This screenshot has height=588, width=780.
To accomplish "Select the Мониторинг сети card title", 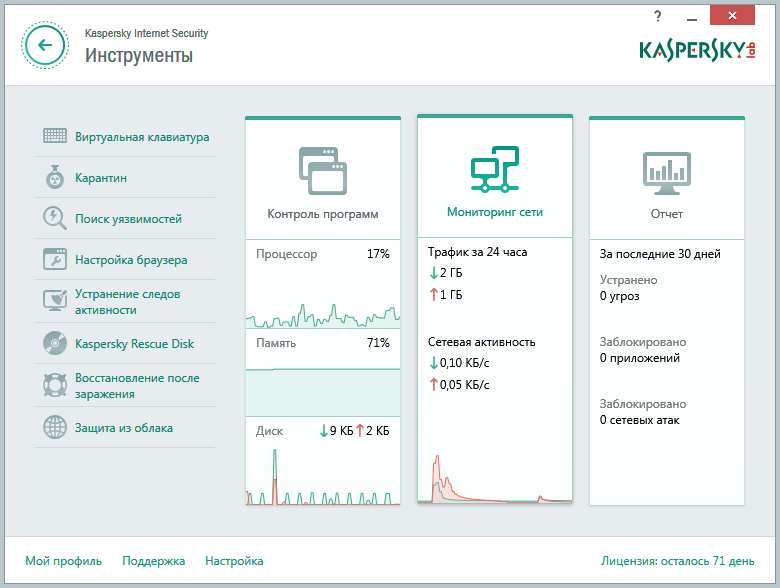I will [495, 212].
